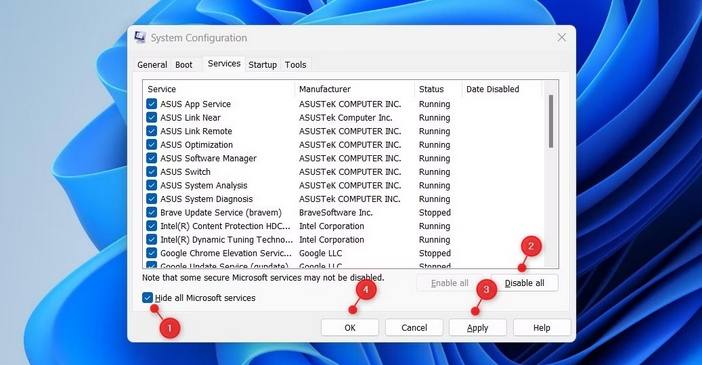This screenshot has width=702, height=365.
Task: Disable the Brave Update Service checkbox
Action: point(151,212)
